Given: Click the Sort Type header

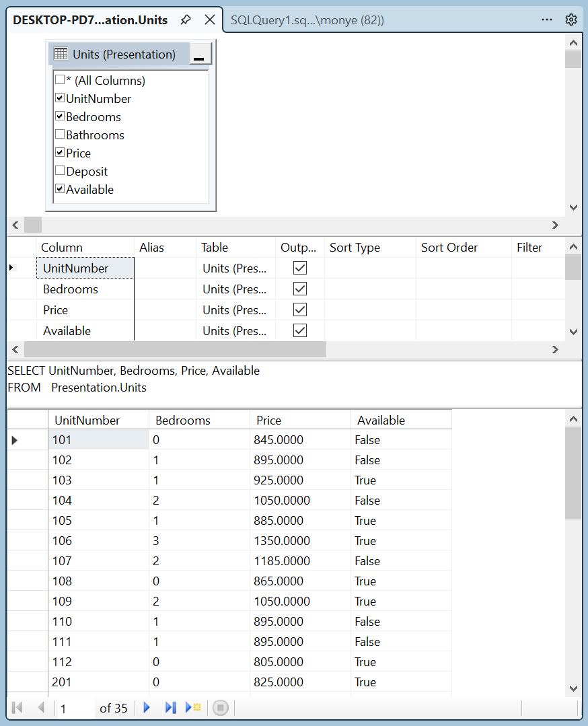Looking at the screenshot, I should pos(371,248).
